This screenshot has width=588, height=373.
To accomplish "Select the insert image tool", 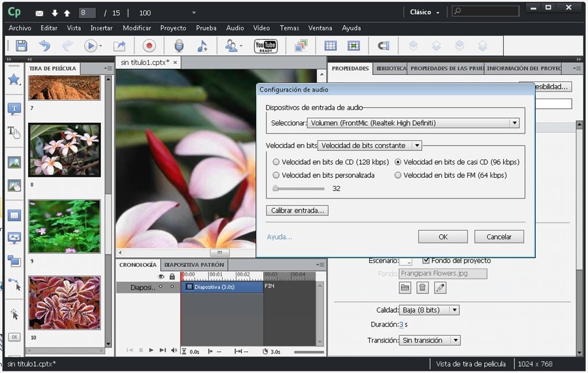I will click(x=14, y=162).
